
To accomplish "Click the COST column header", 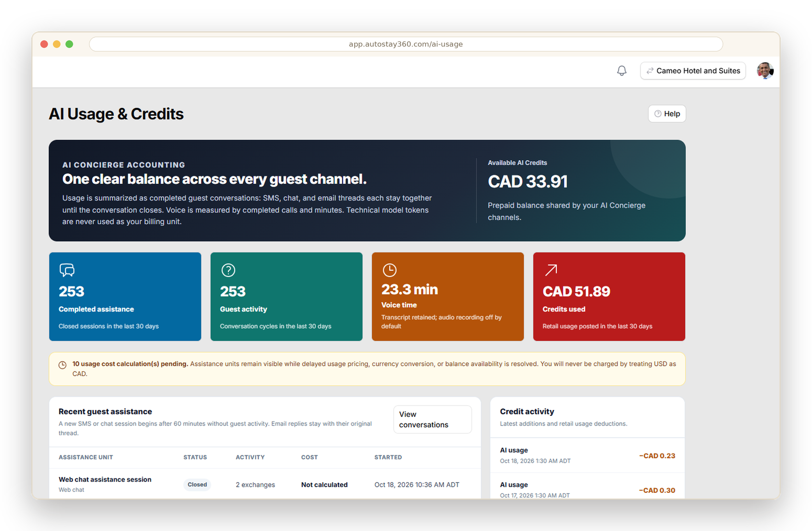I will point(309,457).
